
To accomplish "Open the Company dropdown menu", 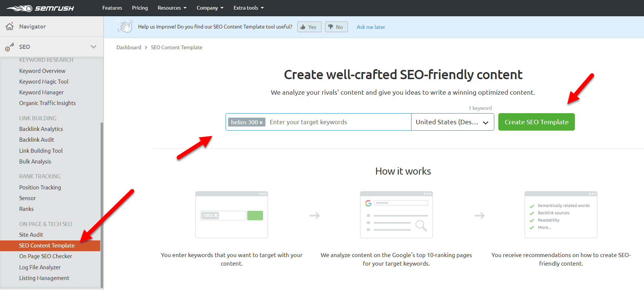I will pos(210,8).
